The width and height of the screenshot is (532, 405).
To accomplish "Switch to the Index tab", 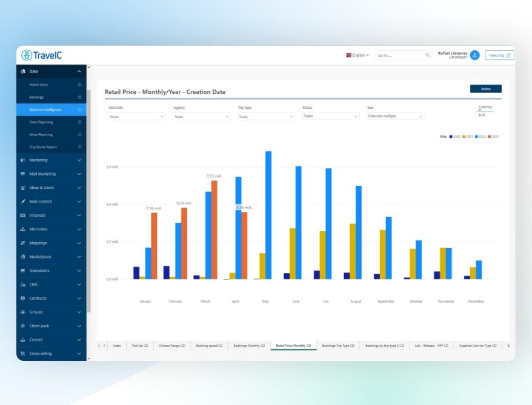I will coord(117,346).
